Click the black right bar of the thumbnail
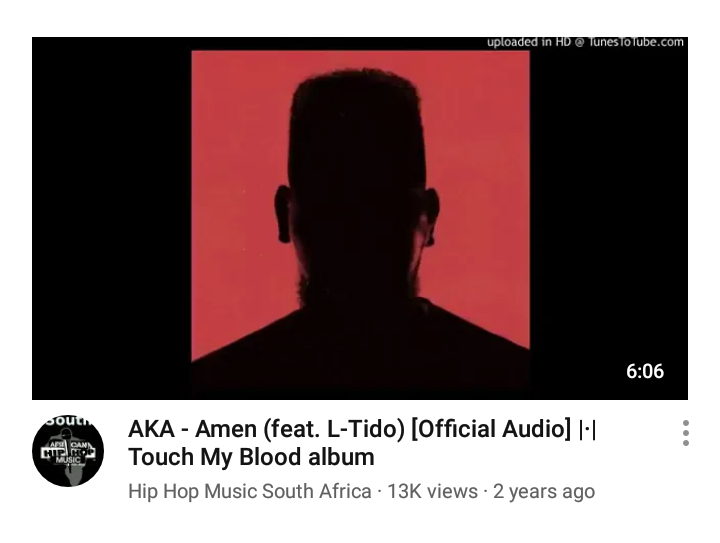720x543 pixels. coord(609,218)
